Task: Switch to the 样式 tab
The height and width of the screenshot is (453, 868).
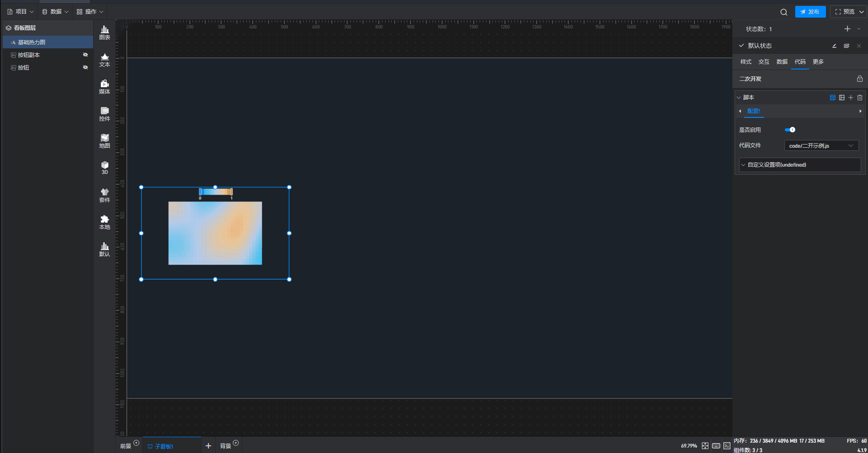Action: click(x=746, y=62)
